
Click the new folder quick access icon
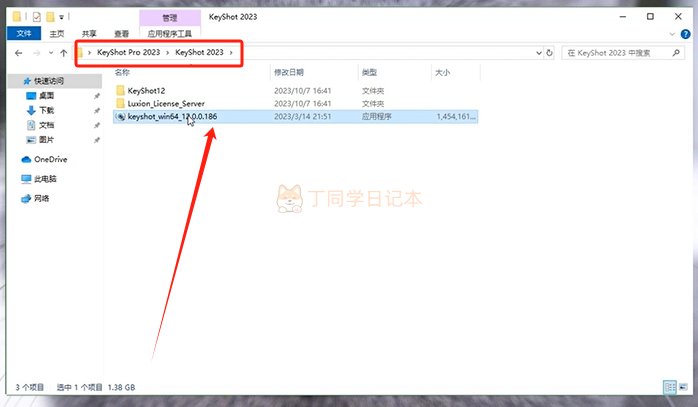point(50,17)
